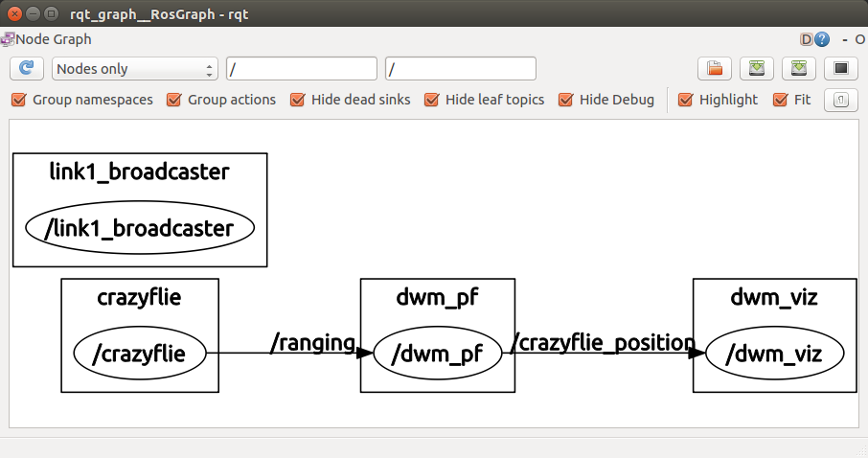Save graph as SVG icon
This screenshot has width=868, height=458.
(x=799, y=69)
